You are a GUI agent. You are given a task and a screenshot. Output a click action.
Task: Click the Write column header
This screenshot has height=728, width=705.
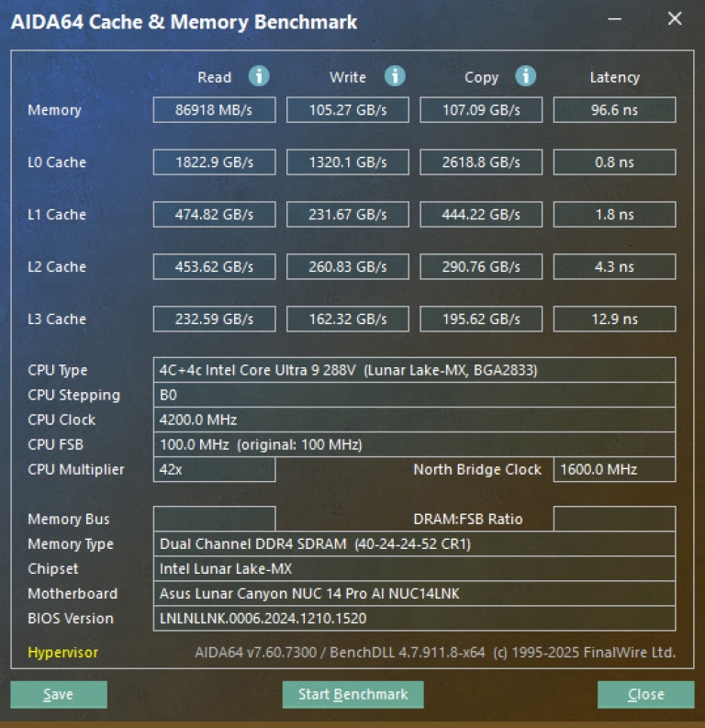348,77
